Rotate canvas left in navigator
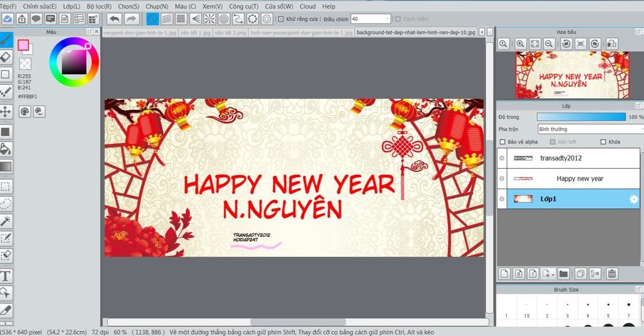 click(x=567, y=44)
